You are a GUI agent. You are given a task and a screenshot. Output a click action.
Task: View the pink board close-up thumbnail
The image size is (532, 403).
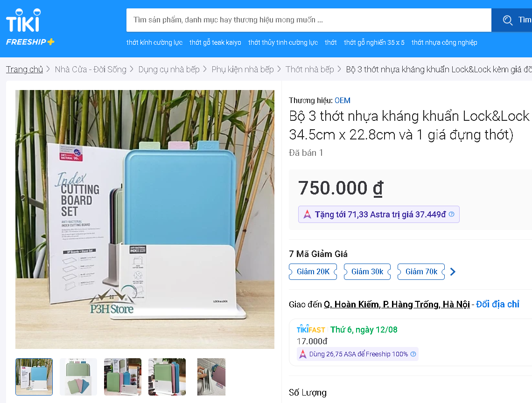click(211, 376)
